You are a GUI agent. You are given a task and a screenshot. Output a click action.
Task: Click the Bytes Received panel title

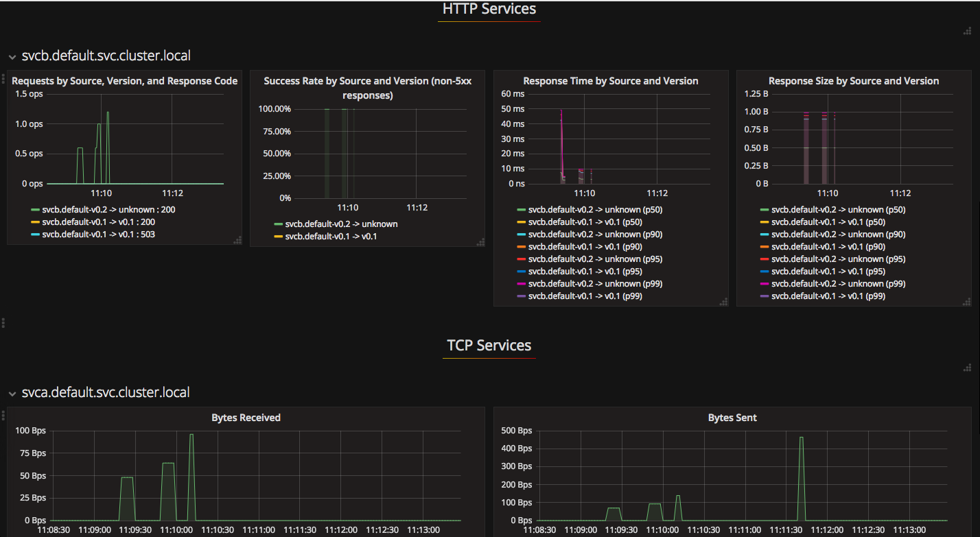(x=246, y=418)
